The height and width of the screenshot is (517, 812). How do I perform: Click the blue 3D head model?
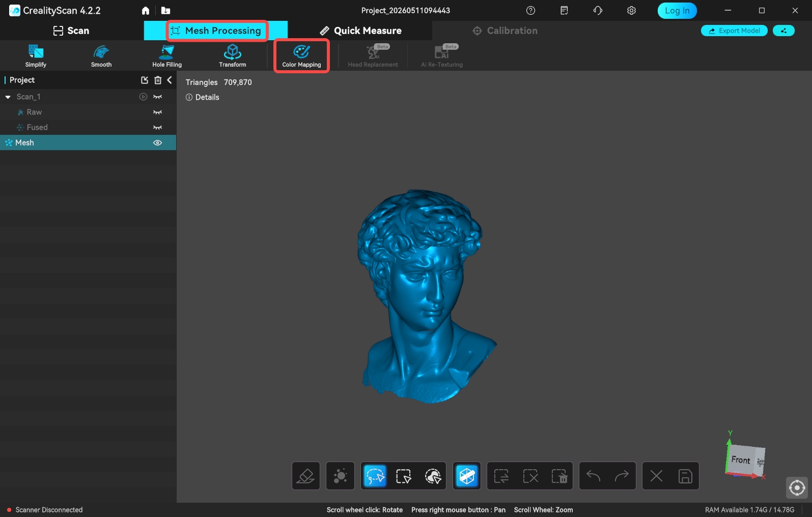point(427,296)
